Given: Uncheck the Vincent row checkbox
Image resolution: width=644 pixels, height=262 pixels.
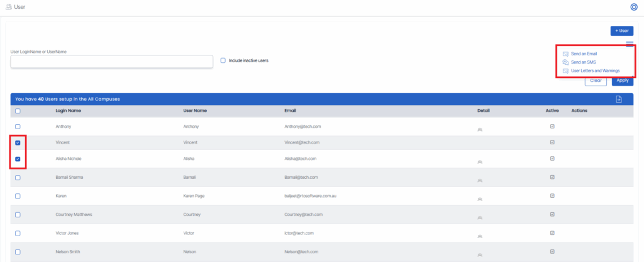Looking at the screenshot, I should point(18,143).
